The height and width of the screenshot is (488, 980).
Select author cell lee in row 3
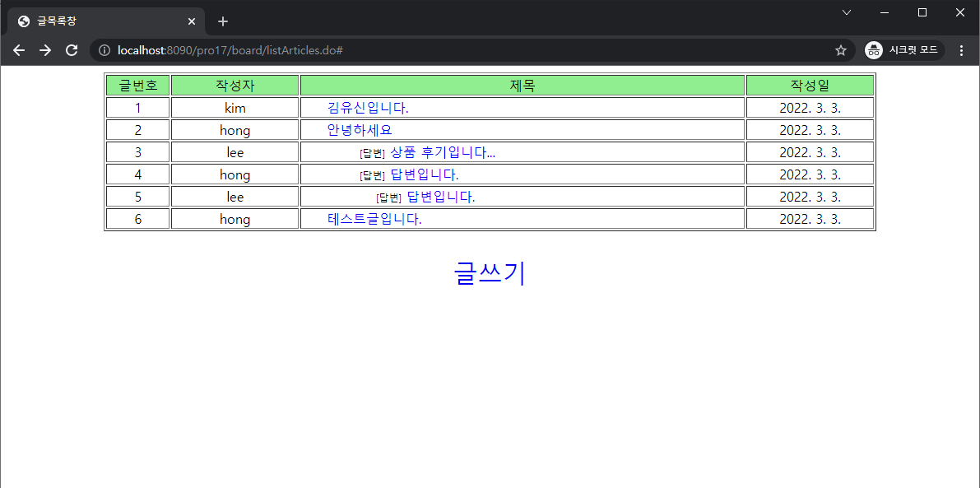[x=235, y=152]
